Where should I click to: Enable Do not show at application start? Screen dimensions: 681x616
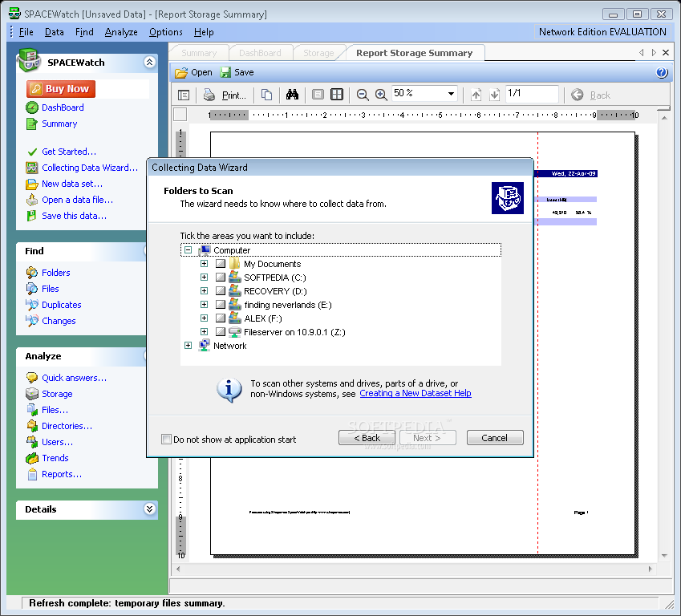[x=166, y=439]
